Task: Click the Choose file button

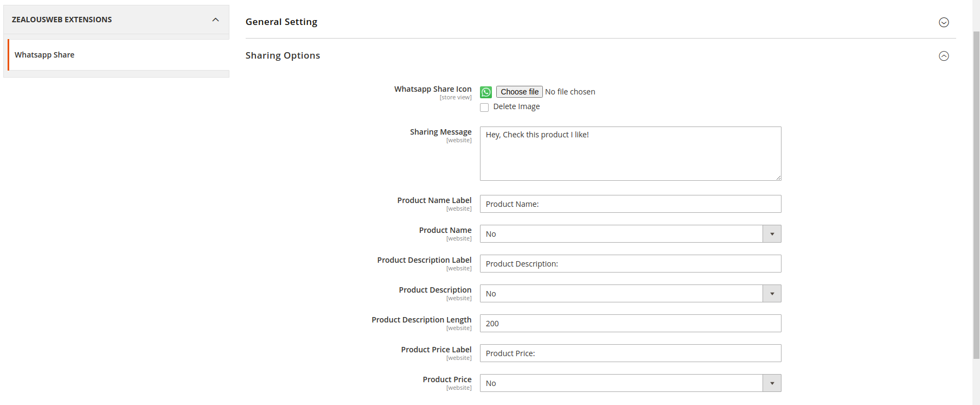Action: tap(519, 92)
